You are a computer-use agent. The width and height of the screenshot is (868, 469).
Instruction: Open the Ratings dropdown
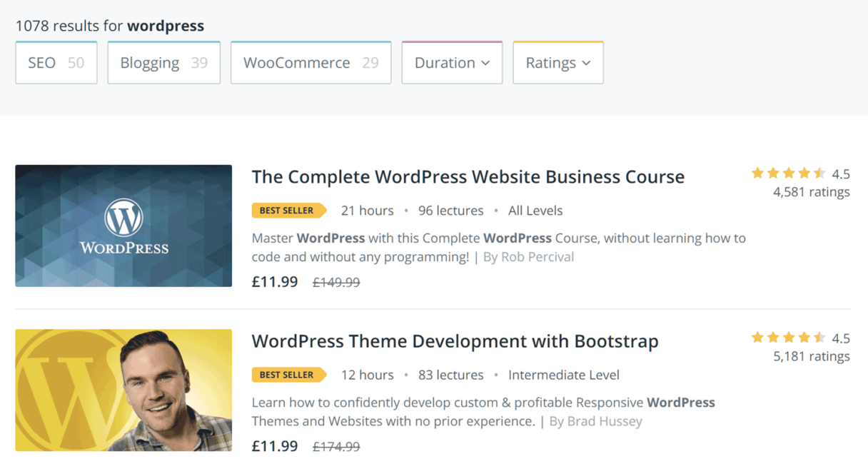coord(557,62)
